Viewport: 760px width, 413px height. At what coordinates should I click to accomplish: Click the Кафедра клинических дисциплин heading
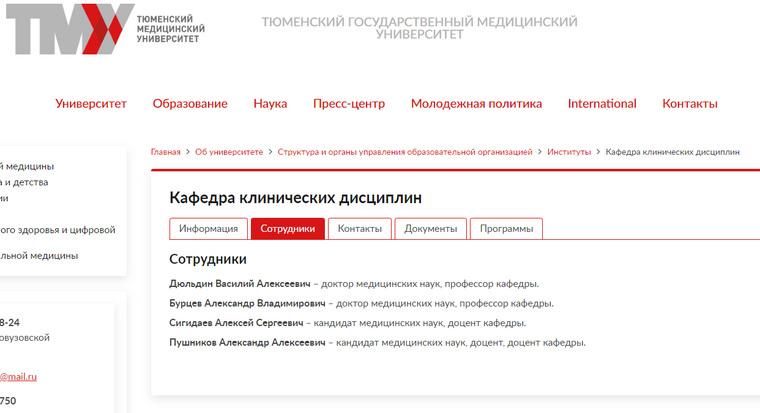pyautogui.click(x=295, y=198)
